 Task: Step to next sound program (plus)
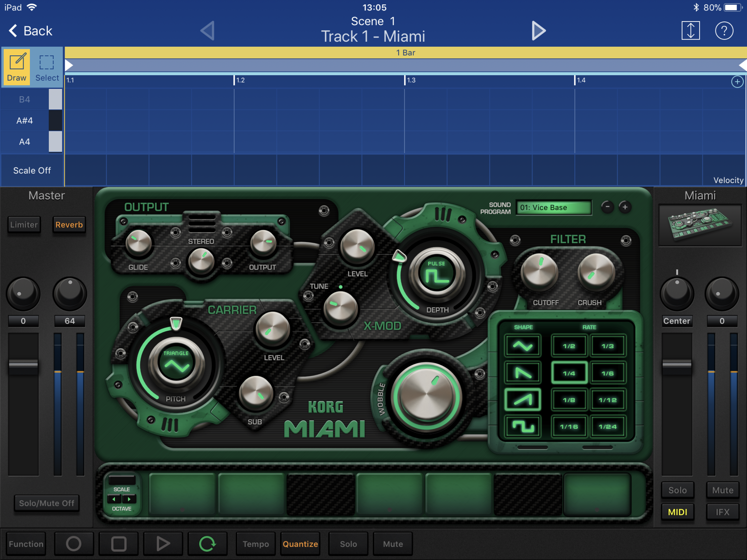(x=625, y=206)
